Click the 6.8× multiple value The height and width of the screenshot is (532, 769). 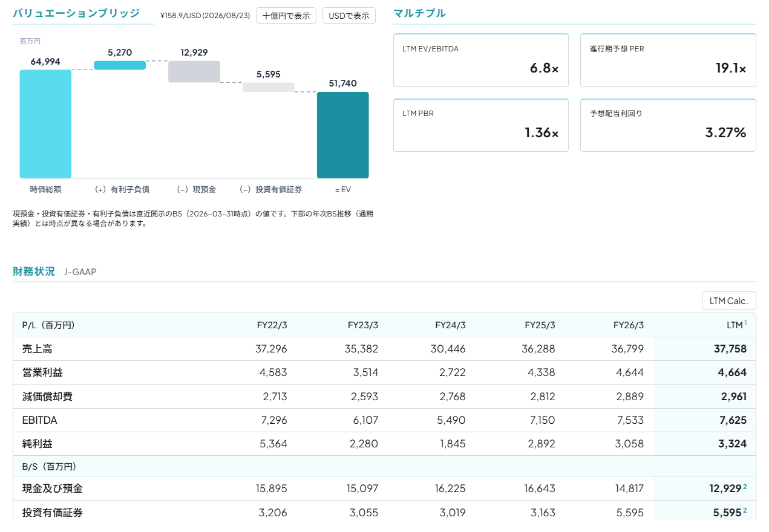coord(545,68)
